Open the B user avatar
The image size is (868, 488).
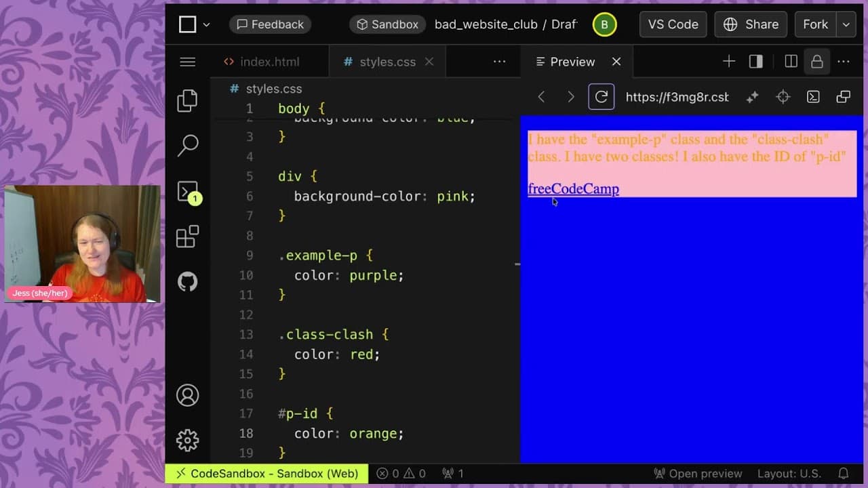(604, 24)
